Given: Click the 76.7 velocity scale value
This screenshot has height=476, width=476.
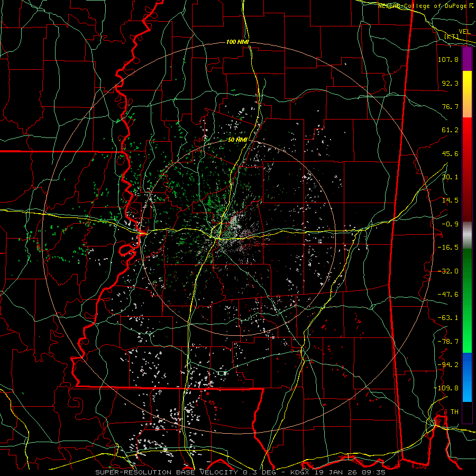Looking at the screenshot, I should pos(450,106).
